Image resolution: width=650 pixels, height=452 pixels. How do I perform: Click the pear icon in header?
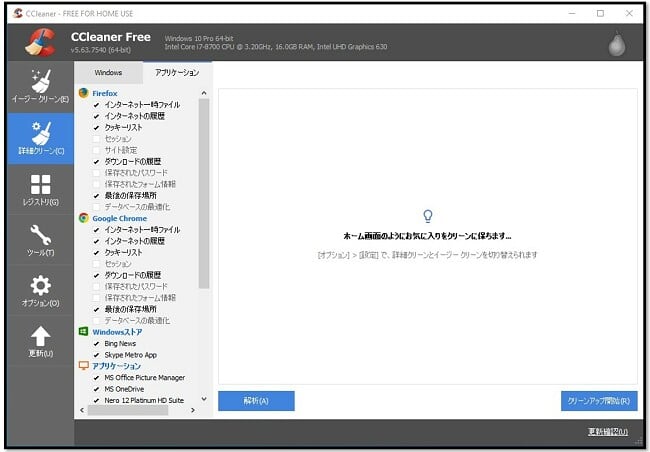[617, 43]
